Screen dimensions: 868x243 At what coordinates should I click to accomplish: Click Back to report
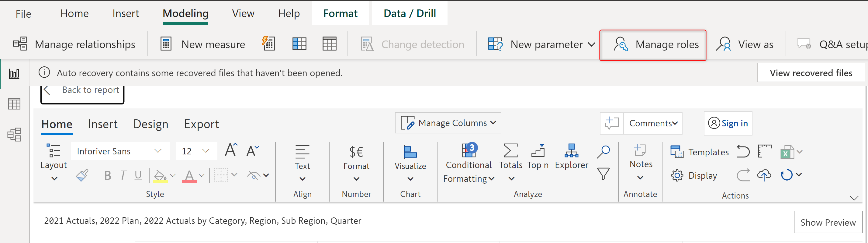[x=83, y=90]
